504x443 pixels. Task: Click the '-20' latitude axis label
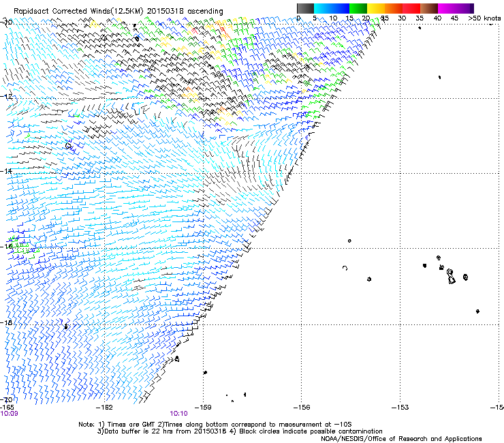pos(6,399)
